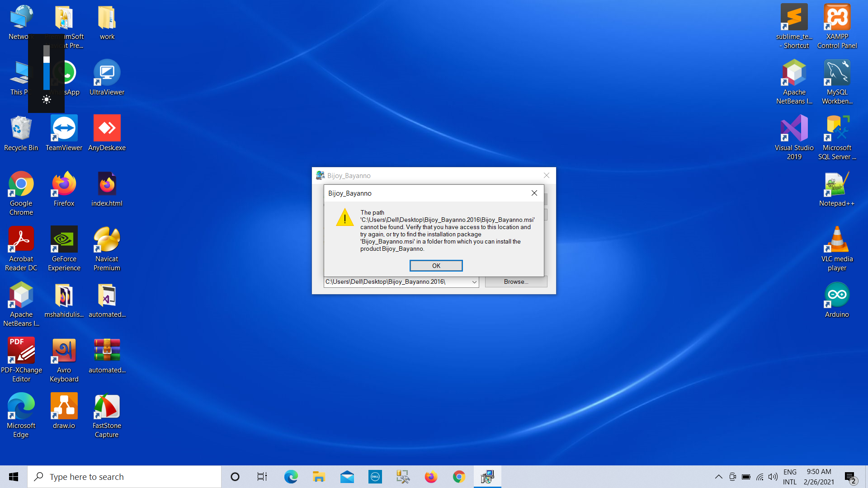Open Task View on the taskbar

point(262,477)
